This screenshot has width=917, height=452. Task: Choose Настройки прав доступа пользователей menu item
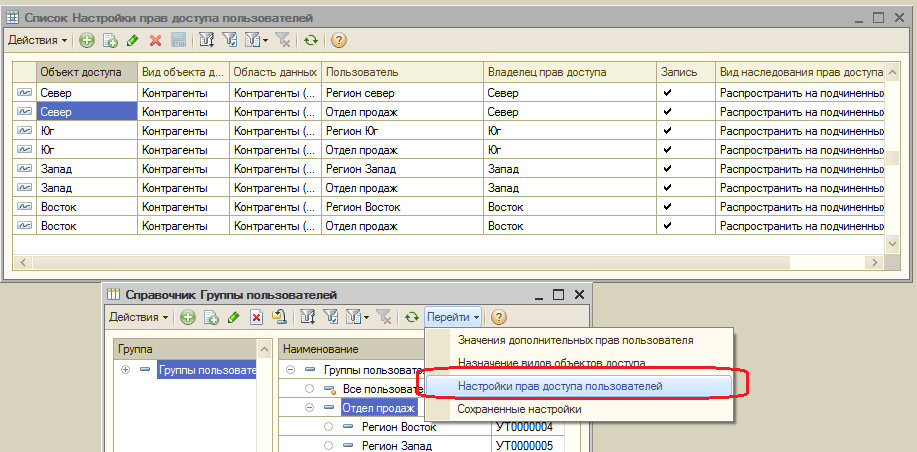[x=578, y=386]
